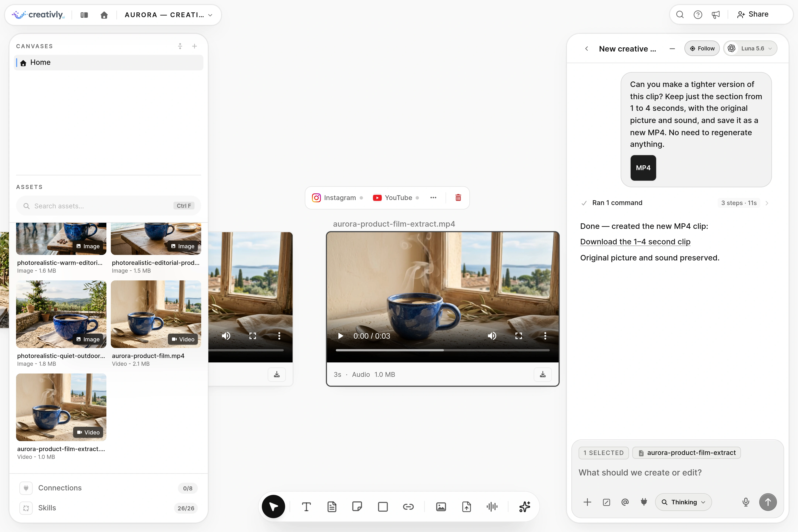Viewport: 798px width, 532px height.
Task: Toggle the sidebar panel icon
Action: coord(84,15)
